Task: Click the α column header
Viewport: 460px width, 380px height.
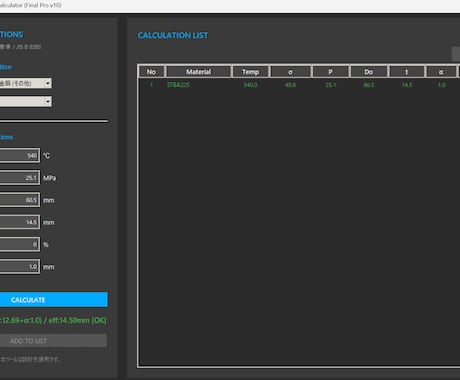Action: click(441, 72)
